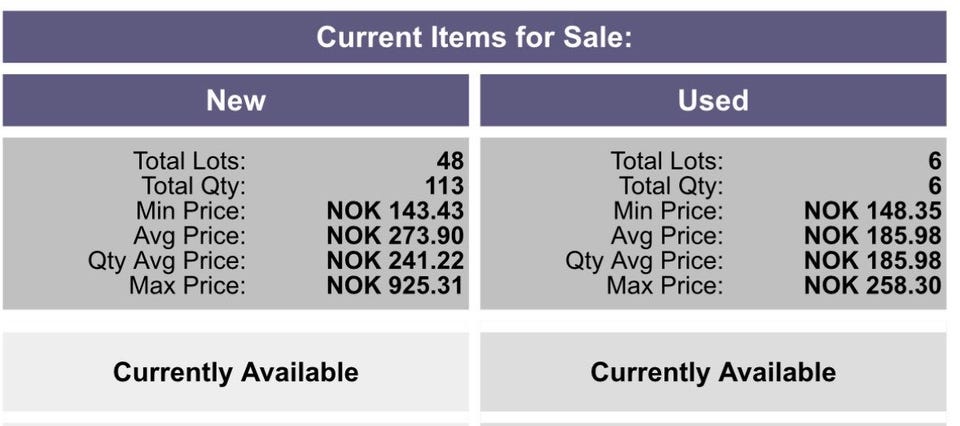The image size is (960, 426).
Task: Click the NOK 258.30 used maximum price
Action: coord(872,286)
